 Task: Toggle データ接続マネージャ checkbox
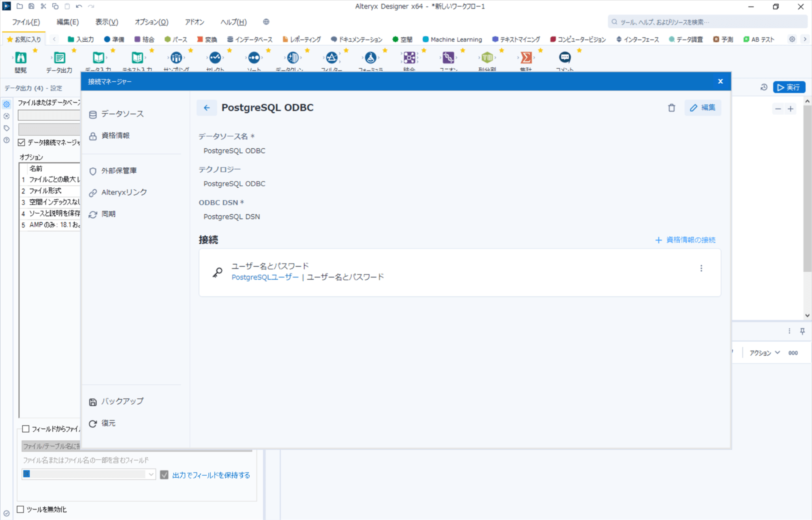tap(22, 142)
